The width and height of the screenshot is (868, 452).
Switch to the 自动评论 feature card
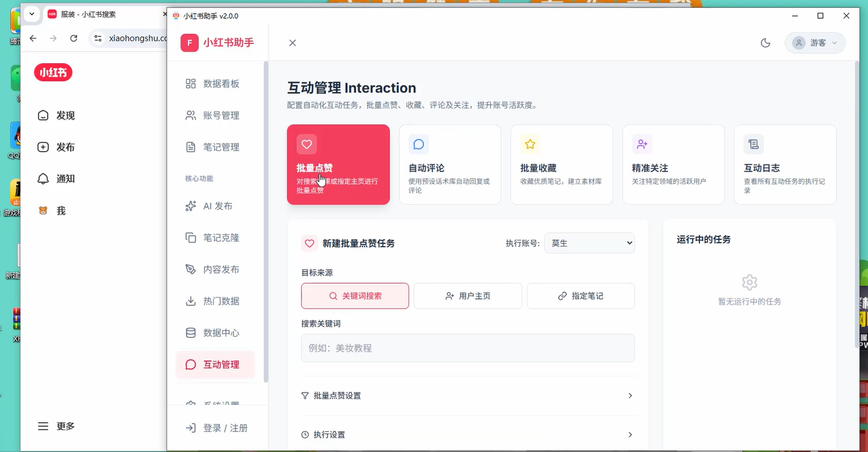(450, 164)
